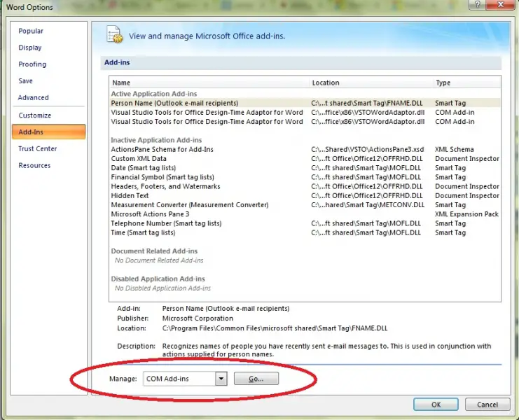Viewport: 519px width, 420px height.
Task: Select Telephone Number (Smart tag lists) row
Action: point(305,223)
